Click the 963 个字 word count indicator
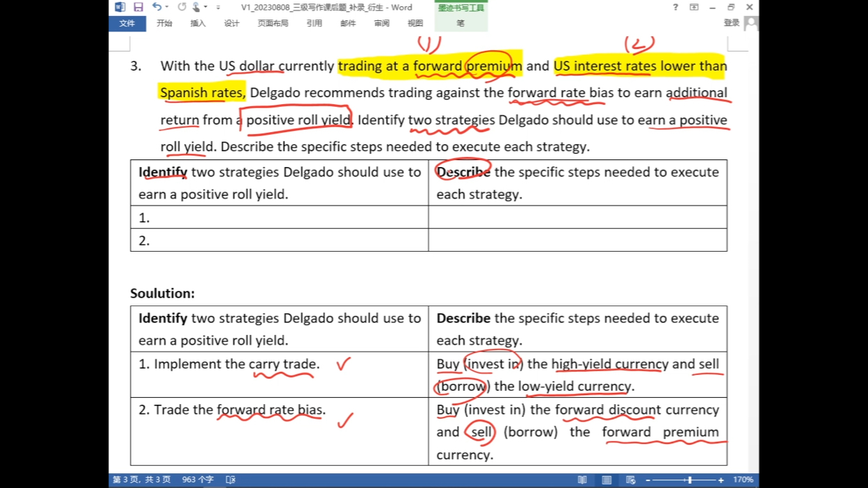Screen dimensions: 868x488 click(x=198, y=480)
